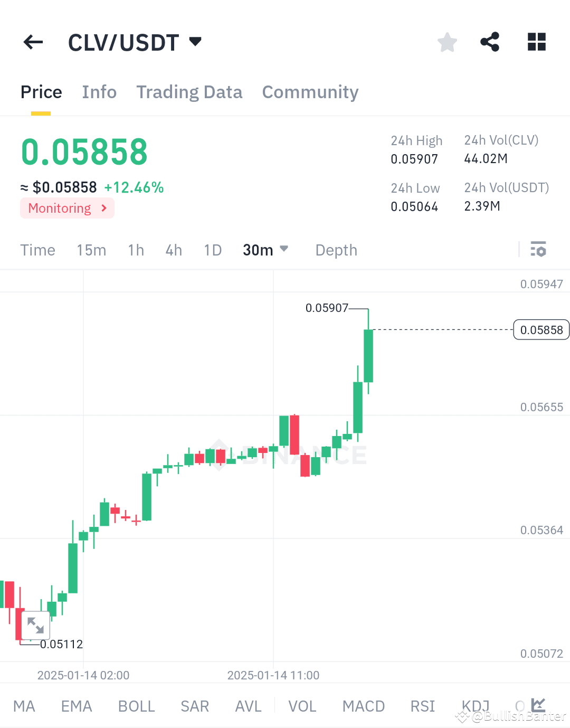This screenshot has height=728, width=570.
Task: Open chart indicator settings icon beside Depth
Action: point(538,249)
